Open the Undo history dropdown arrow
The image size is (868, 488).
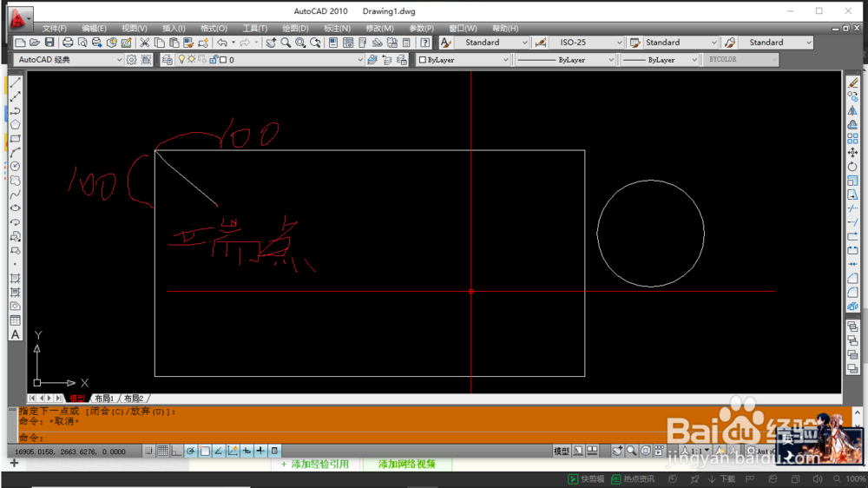[233, 43]
